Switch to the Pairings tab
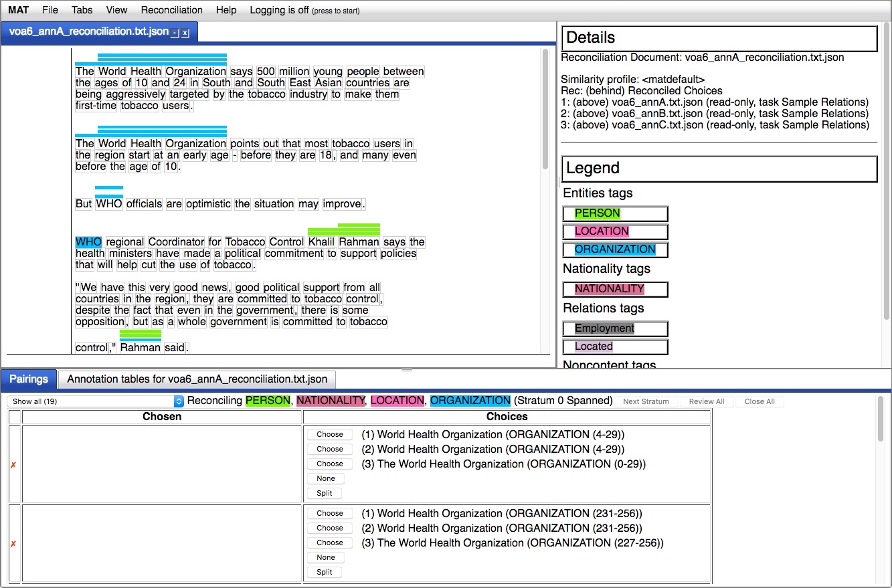This screenshot has width=892, height=588. tap(29, 379)
